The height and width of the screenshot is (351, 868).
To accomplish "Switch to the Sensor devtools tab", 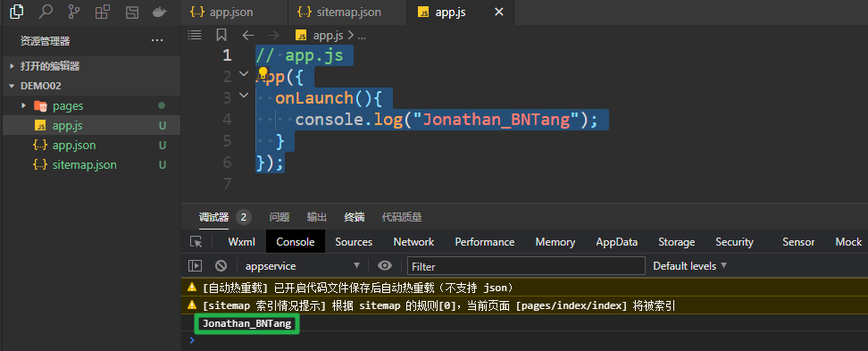I will point(798,242).
